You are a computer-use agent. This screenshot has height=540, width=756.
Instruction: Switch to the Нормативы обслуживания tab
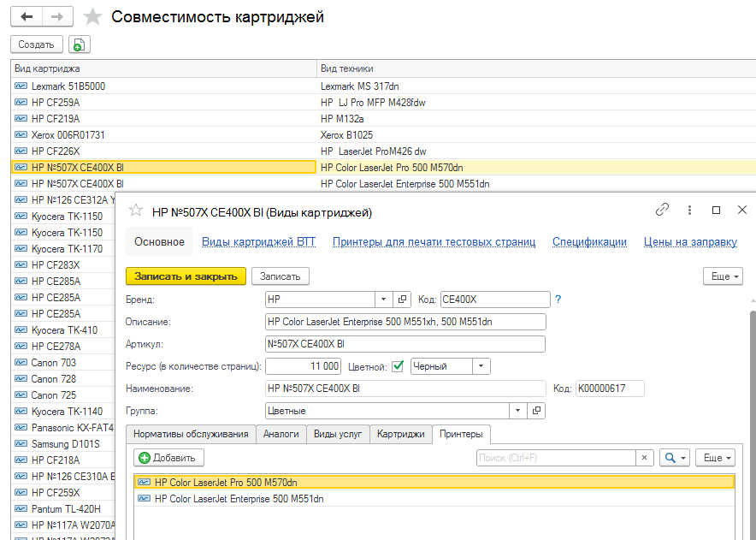191,434
